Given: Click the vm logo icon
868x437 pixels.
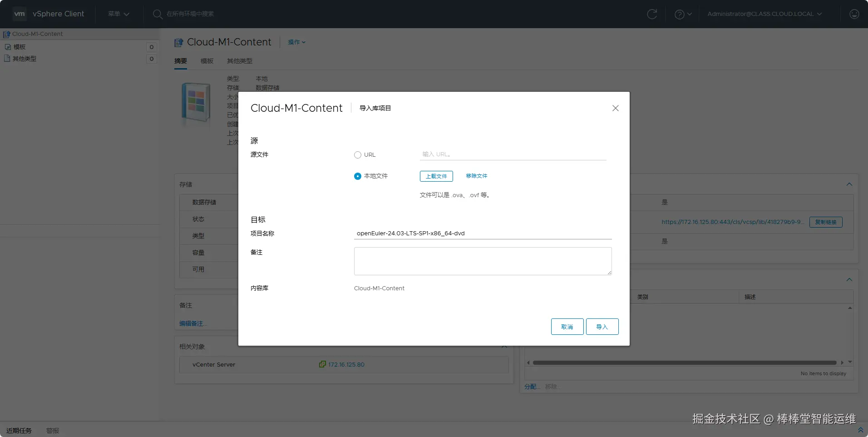Looking at the screenshot, I should click(x=20, y=14).
